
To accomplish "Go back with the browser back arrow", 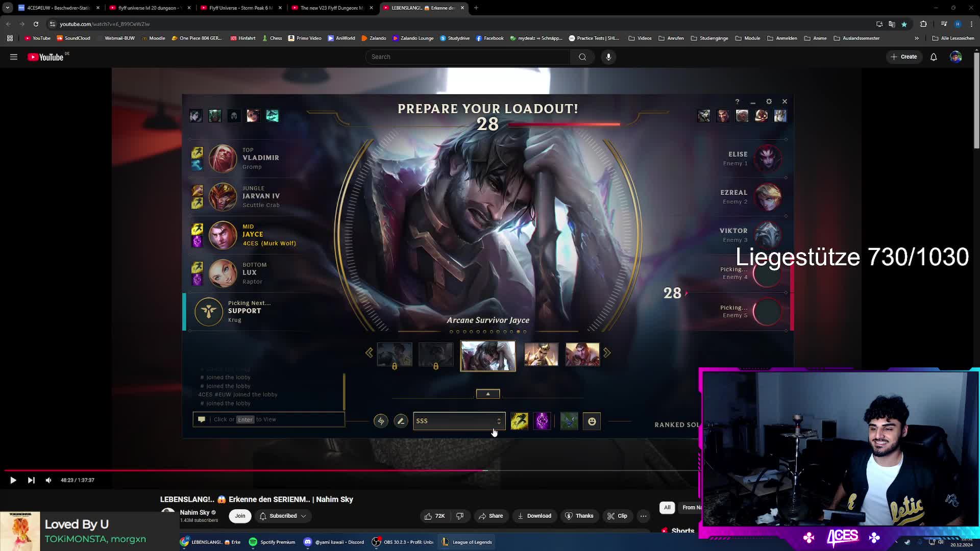I will (8, 24).
